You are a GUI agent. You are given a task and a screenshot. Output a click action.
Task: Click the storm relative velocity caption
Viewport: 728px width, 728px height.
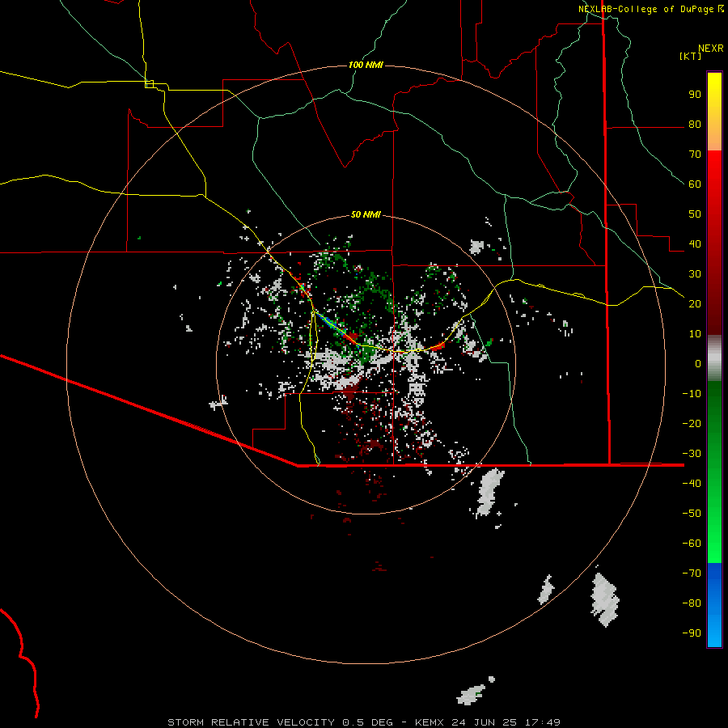tap(364, 722)
